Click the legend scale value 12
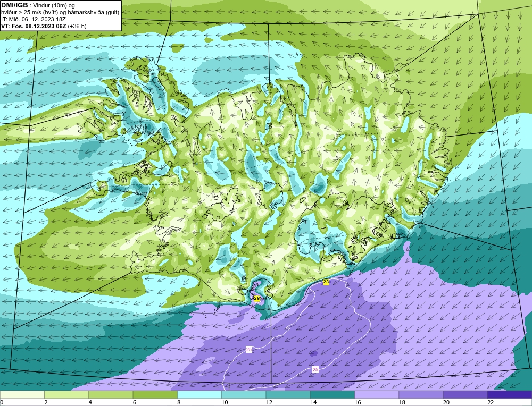 coord(269,402)
